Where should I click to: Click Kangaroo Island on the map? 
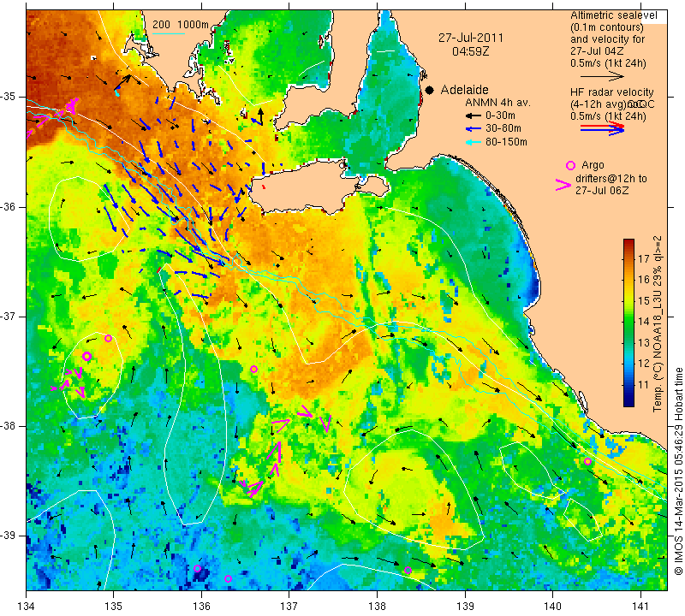[x=306, y=187]
